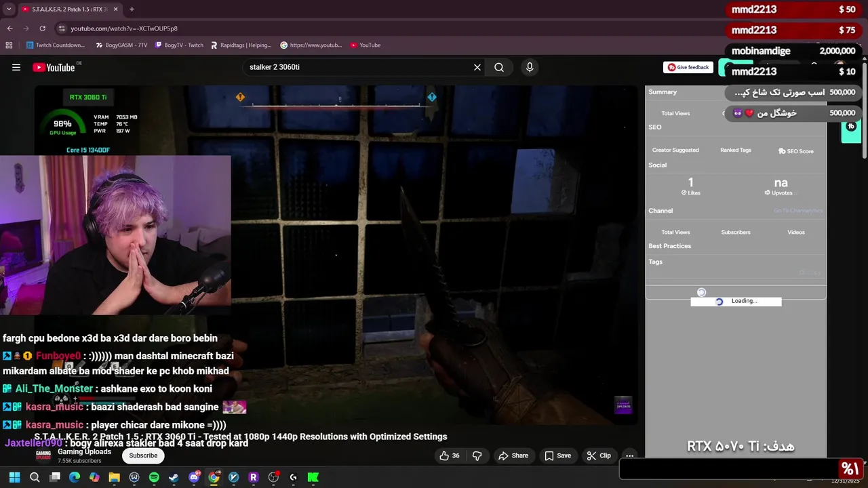Image resolution: width=868 pixels, height=488 pixels.
Task: Click the Give feedback button
Action: (x=688, y=67)
